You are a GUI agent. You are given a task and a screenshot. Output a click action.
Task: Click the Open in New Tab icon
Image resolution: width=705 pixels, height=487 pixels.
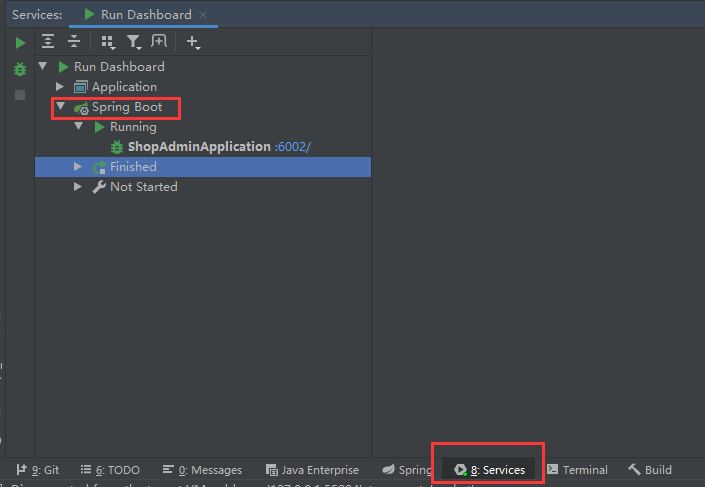coord(159,41)
